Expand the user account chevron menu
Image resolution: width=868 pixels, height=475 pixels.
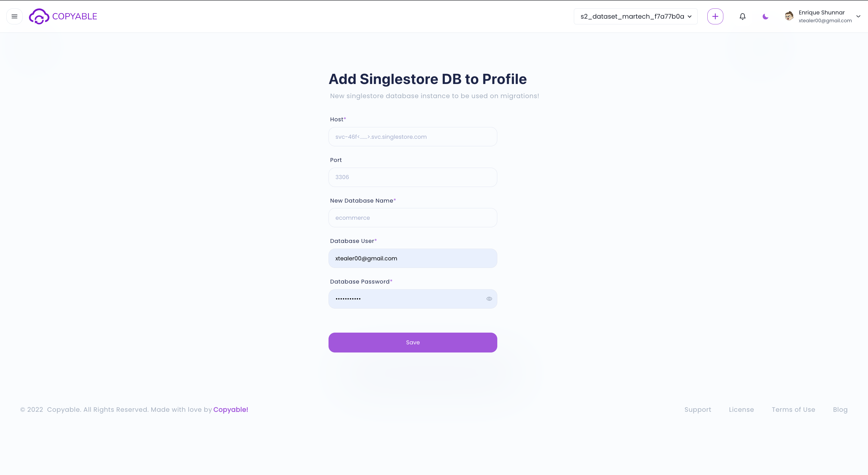pos(858,16)
